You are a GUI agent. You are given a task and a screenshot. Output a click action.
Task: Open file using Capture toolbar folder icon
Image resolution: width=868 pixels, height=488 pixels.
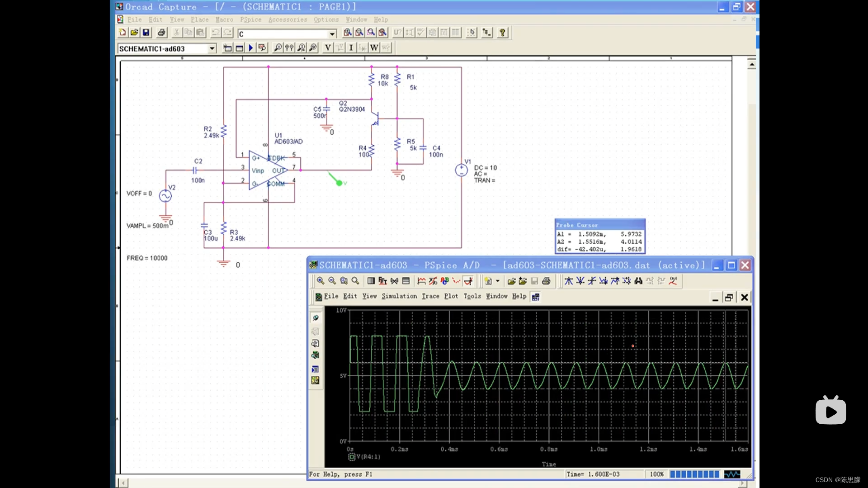[x=134, y=33]
